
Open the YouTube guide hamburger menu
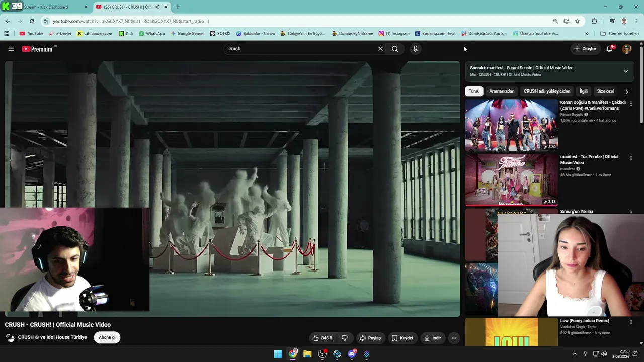click(x=11, y=49)
